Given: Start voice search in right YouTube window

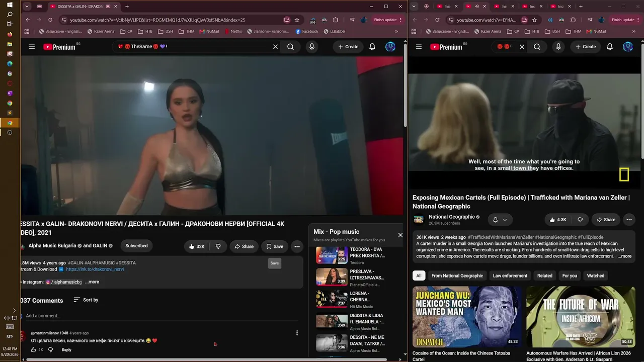Looking at the screenshot, I should click(558, 47).
